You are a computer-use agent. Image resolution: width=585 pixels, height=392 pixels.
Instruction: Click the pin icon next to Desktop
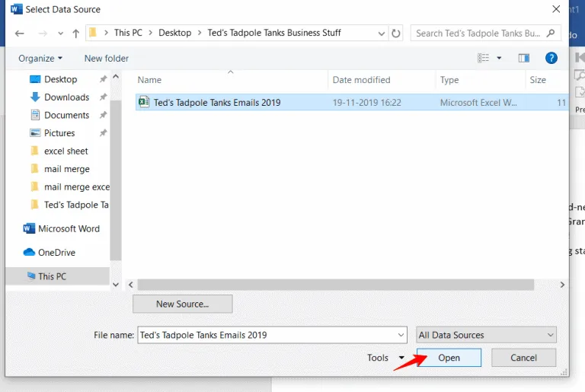pos(103,79)
